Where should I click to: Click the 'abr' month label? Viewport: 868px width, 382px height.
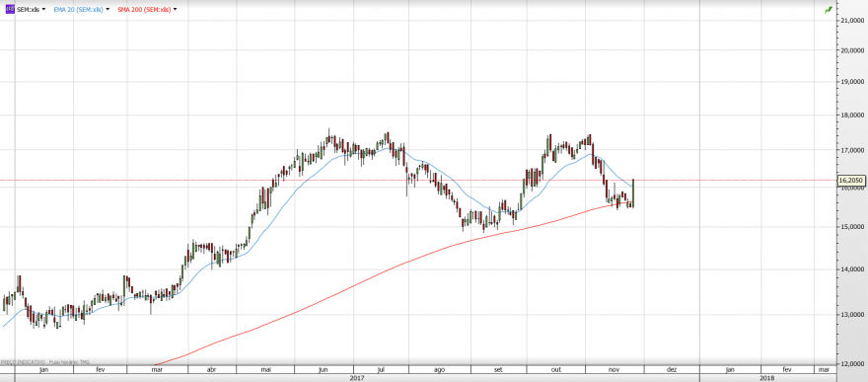click(211, 369)
